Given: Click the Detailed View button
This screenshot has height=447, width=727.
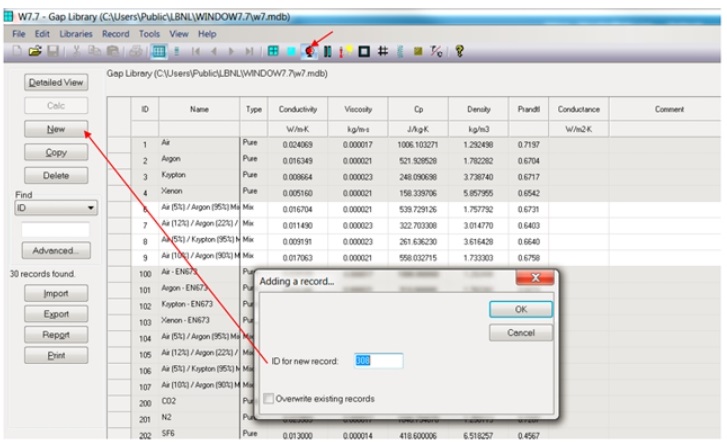Looking at the screenshot, I should 55,82.
